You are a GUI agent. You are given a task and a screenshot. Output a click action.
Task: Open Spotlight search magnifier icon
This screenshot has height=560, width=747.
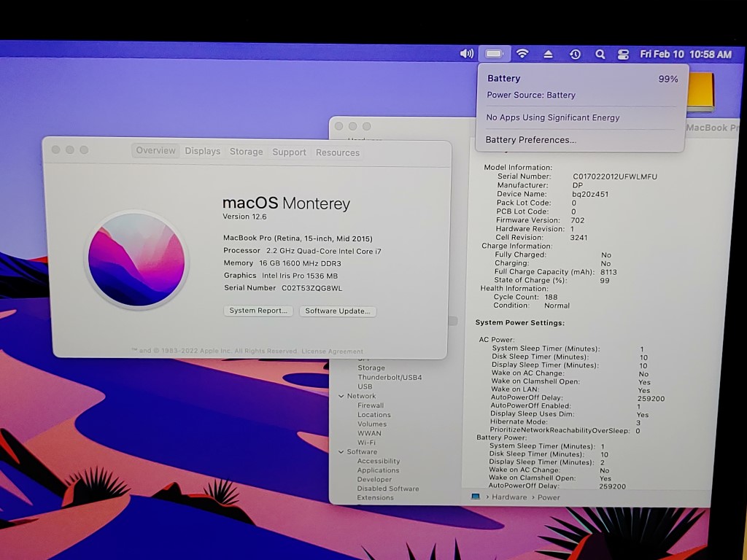(600, 54)
